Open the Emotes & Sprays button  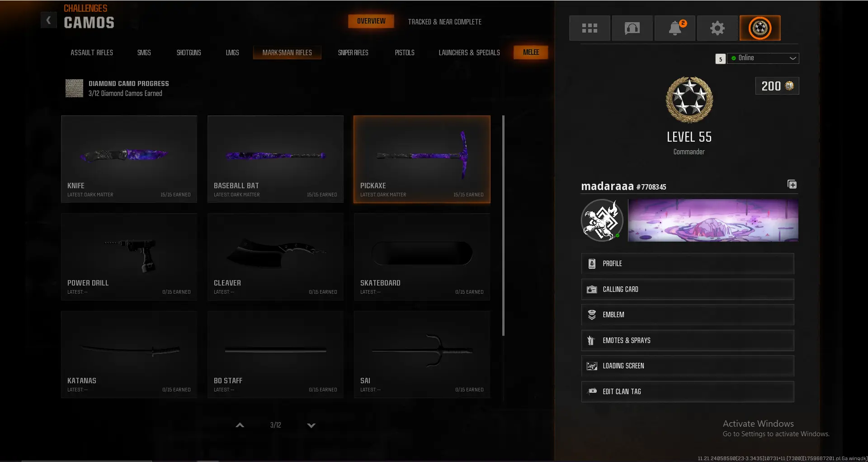coord(688,341)
